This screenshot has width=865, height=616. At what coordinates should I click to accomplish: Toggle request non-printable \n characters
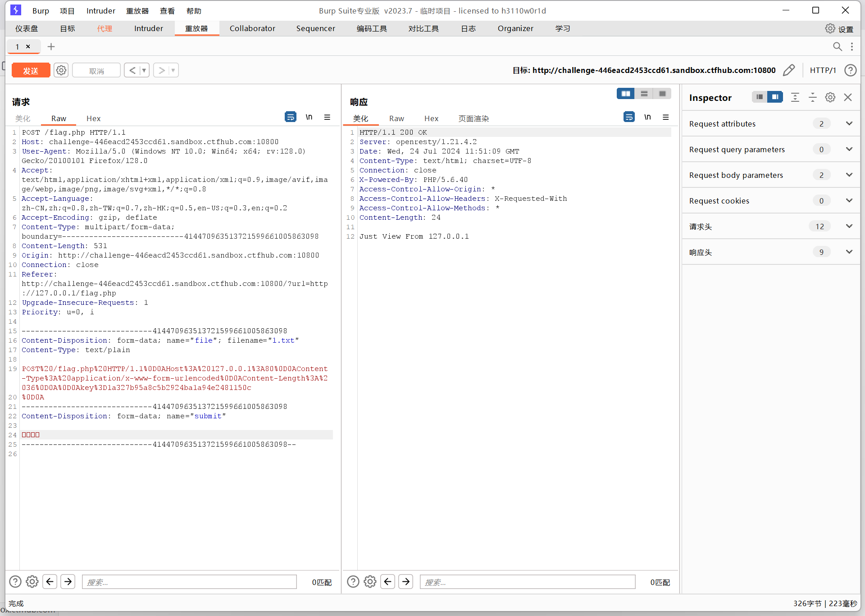coord(309,117)
